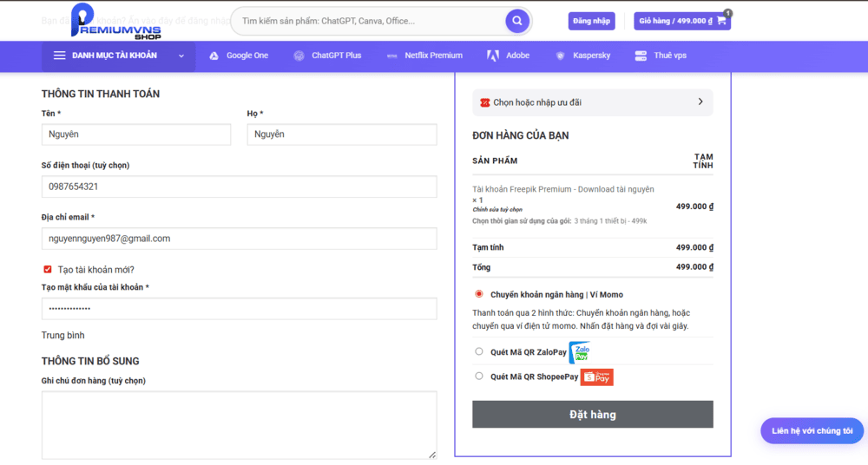The height and width of the screenshot is (465, 868).
Task: Click the Địa chỉ email field
Action: pos(240,239)
